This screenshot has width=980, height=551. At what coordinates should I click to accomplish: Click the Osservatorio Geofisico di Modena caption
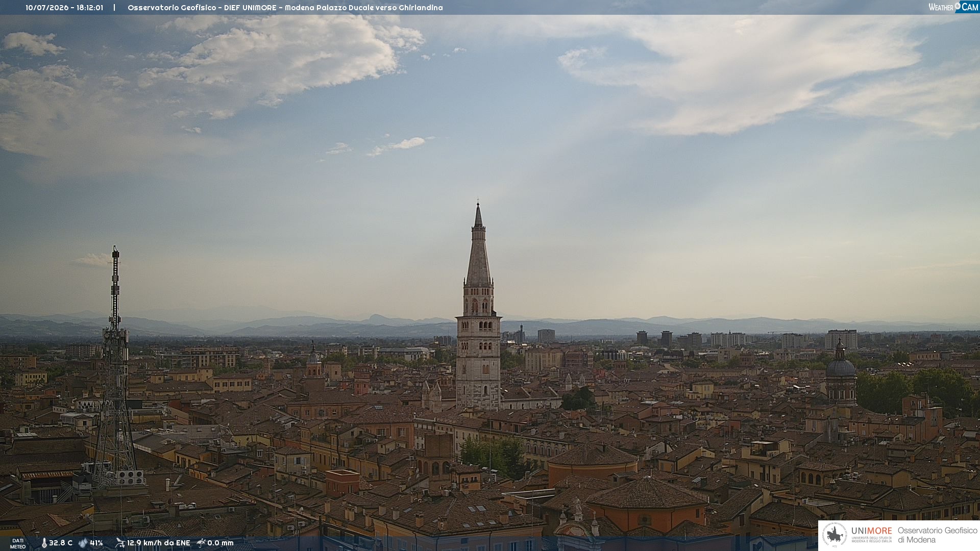[x=938, y=535]
